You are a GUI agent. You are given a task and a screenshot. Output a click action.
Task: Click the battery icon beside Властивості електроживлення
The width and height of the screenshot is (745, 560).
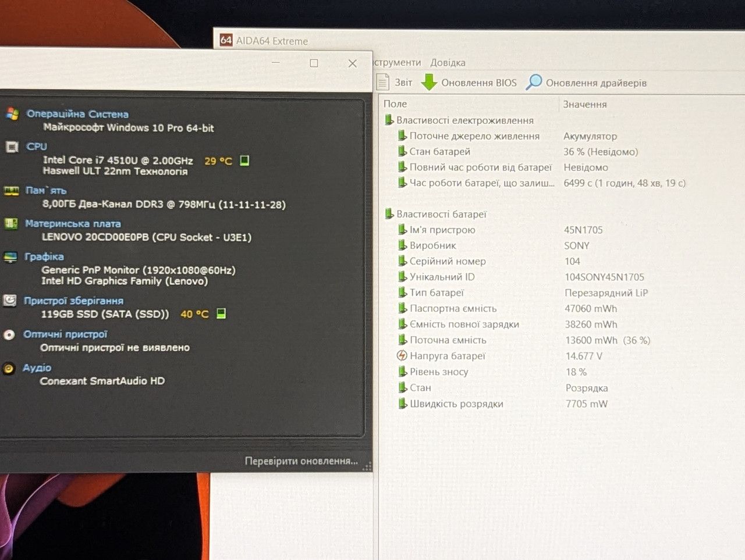[389, 120]
